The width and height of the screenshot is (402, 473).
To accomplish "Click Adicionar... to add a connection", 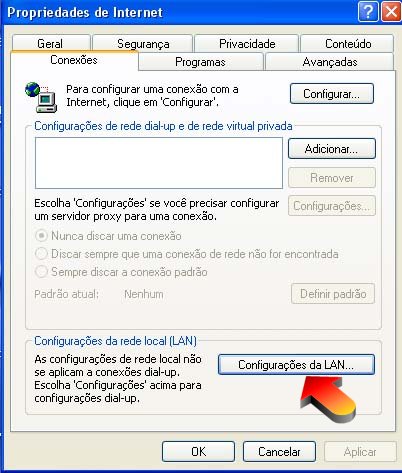I will [x=332, y=149].
